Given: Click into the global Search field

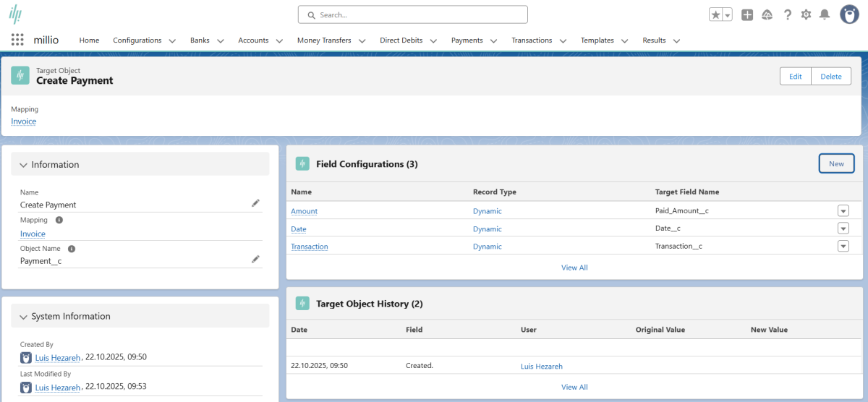Looking at the screenshot, I should click(420, 14).
